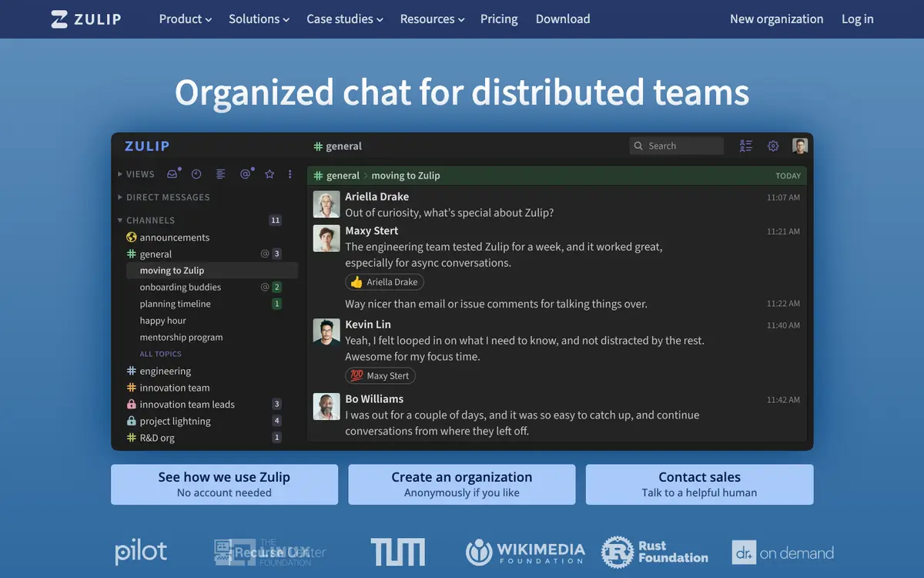Click Kevin Lin's avatar
Image resolution: width=924 pixels, height=578 pixels.
click(x=326, y=332)
